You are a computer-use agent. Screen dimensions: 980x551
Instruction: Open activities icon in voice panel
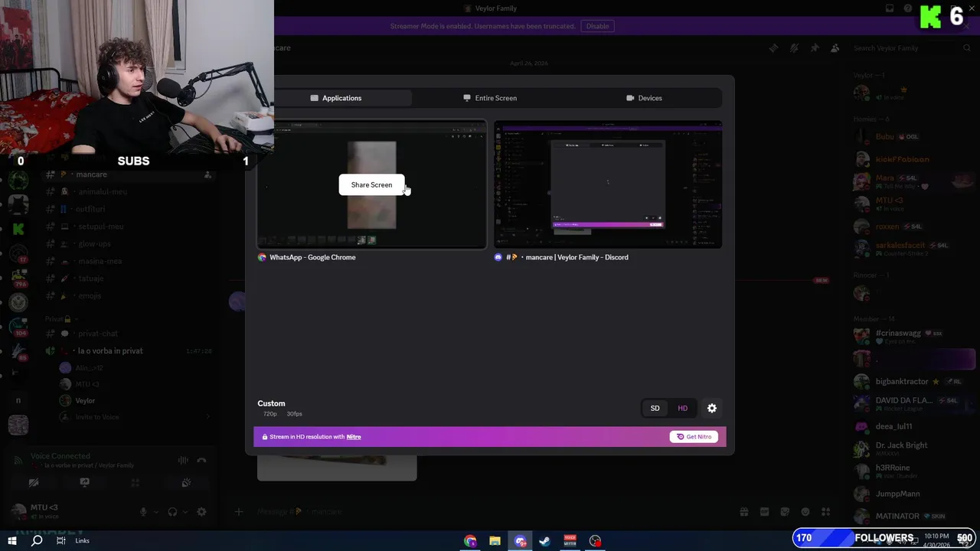(135, 483)
